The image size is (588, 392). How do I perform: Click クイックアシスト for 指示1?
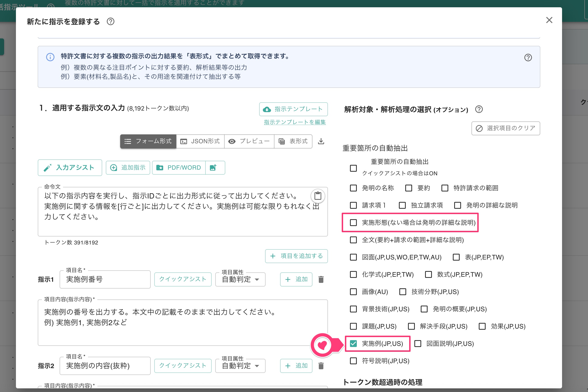pos(183,279)
